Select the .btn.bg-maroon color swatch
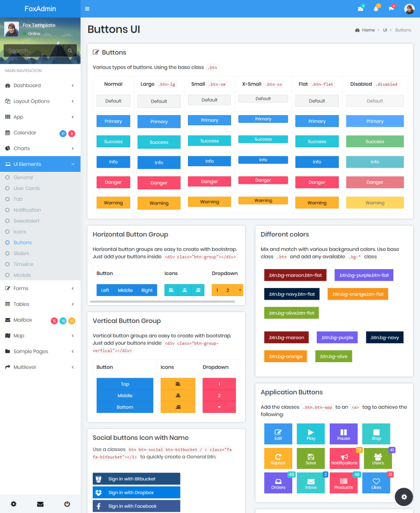 coord(286,337)
